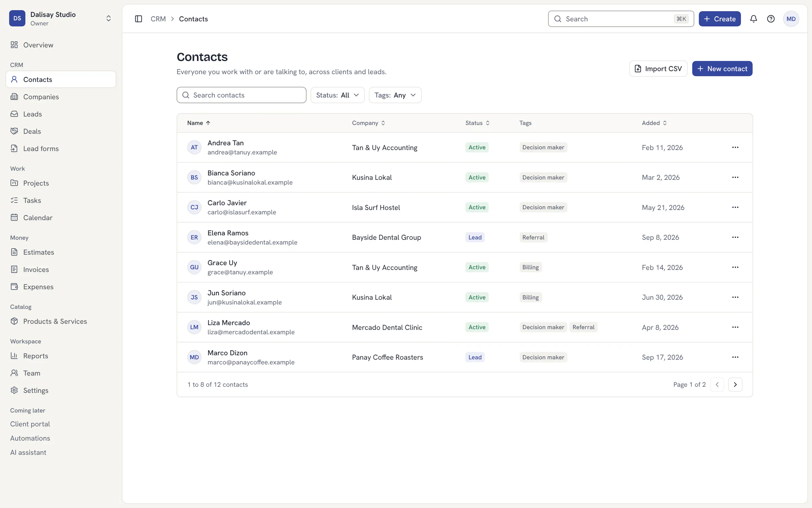Open the MD user avatar menu
The width and height of the screenshot is (812, 508).
tap(791, 19)
